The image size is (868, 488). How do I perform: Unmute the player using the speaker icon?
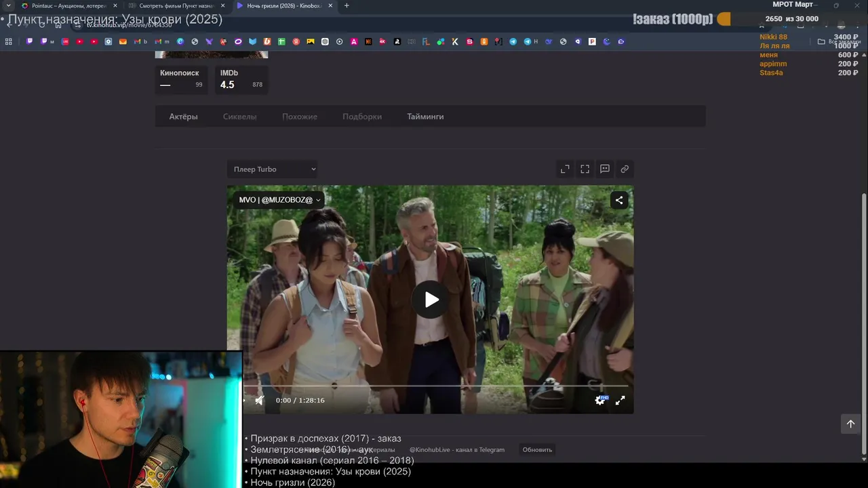pos(259,401)
